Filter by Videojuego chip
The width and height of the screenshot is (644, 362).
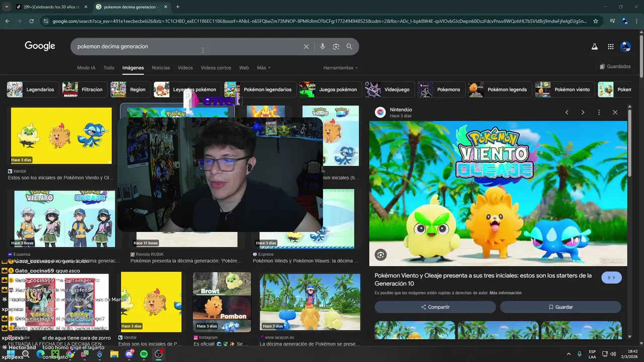tap(389, 89)
